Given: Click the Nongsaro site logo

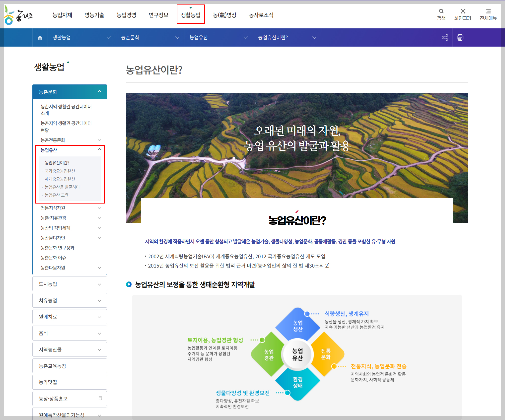Looking at the screenshot, I should pyautogui.click(x=18, y=15).
